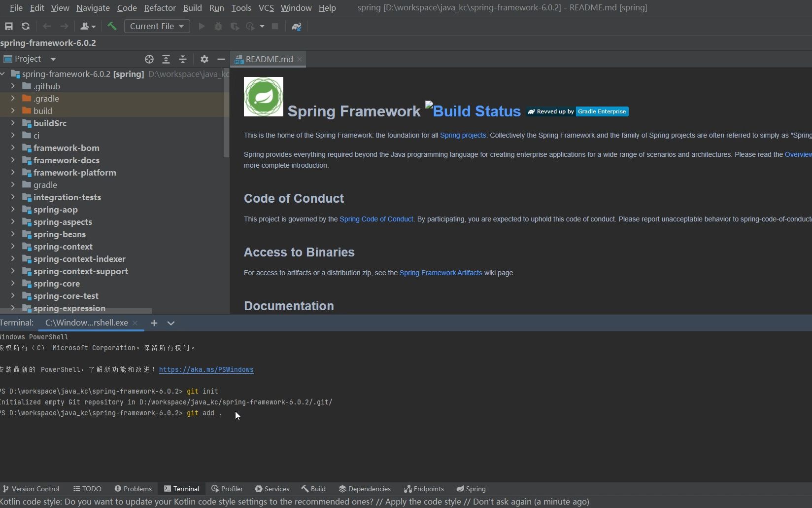The image size is (812, 508).
Task: Expand the buildSrc folder arrow
Action: click(x=13, y=123)
